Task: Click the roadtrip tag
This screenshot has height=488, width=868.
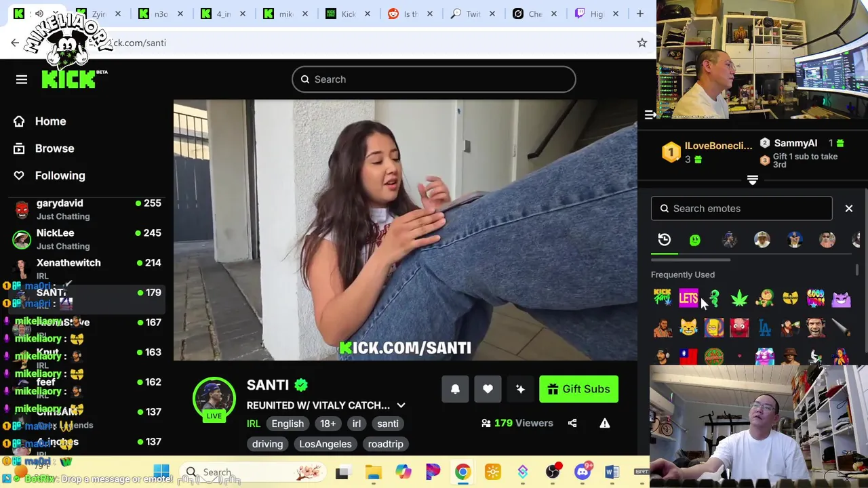Action: (x=385, y=444)
